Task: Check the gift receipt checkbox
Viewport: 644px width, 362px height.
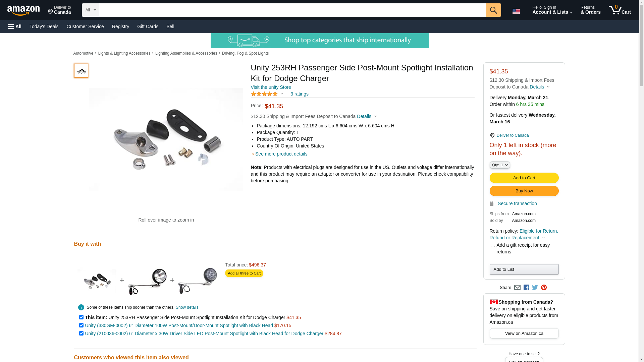Action: [x=493, y=245]
